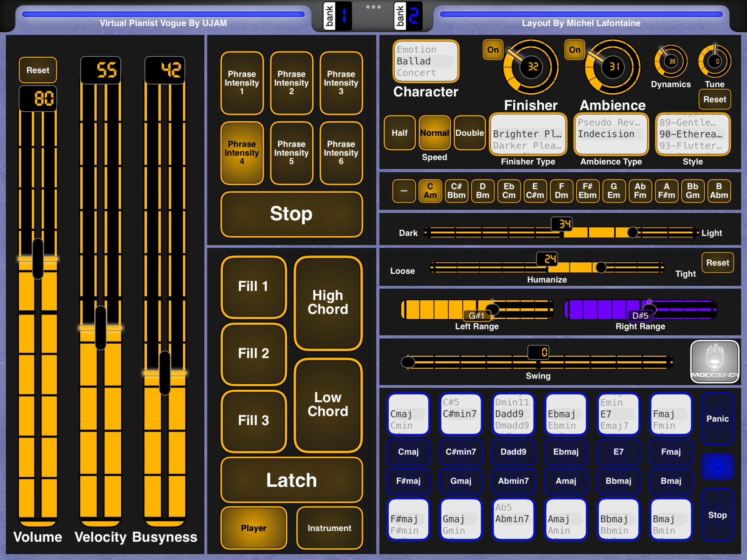Play the Bbmaj chord pad

(x=618, y=481)
